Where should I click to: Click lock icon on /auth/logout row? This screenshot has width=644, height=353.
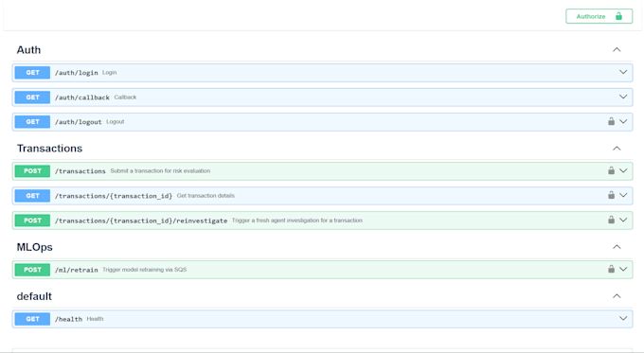pos(611,121)
